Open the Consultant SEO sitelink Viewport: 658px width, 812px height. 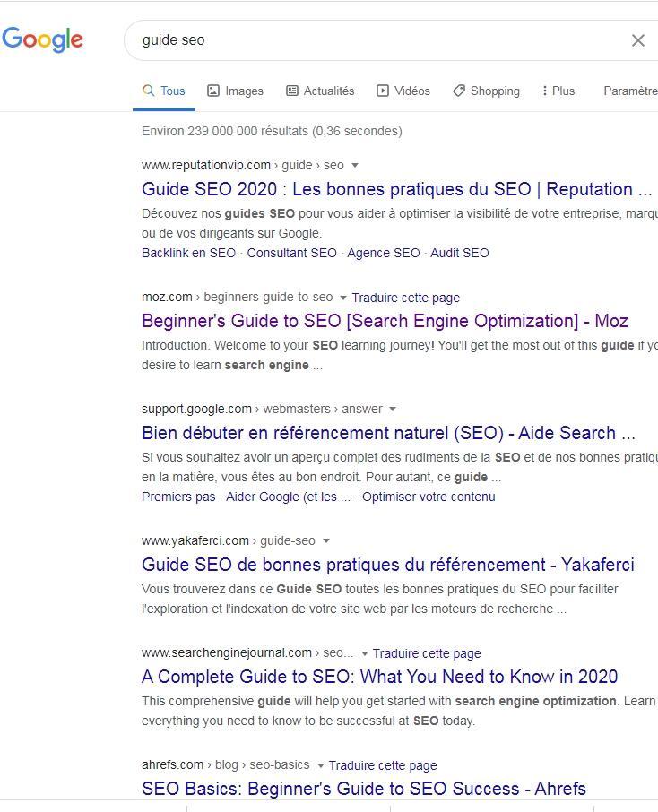(x=291, y=253)
